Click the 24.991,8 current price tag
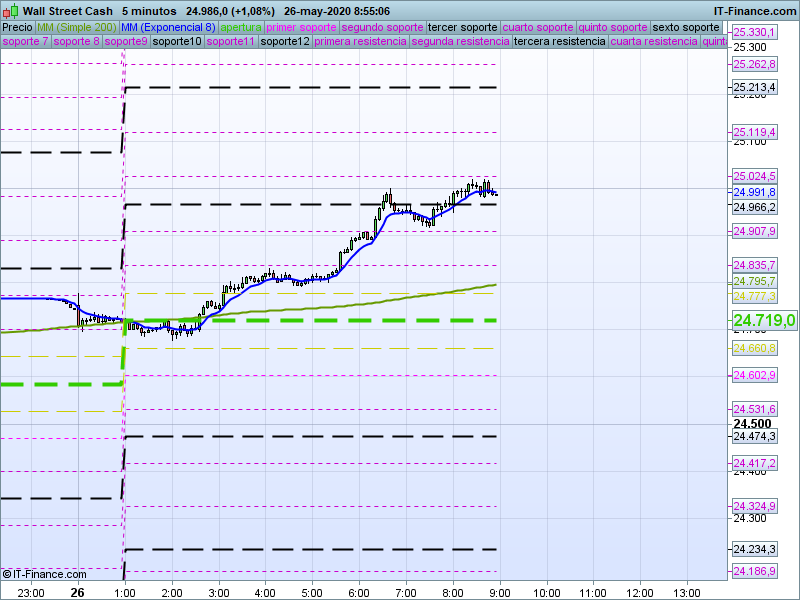This screenshot has width=800, height=600. click(755, 192)
